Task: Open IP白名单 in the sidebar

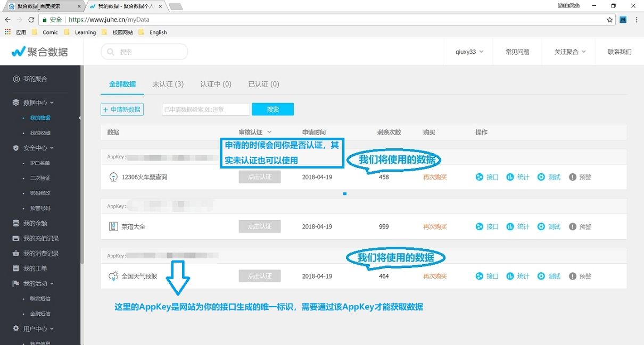Action: (40, 163)
